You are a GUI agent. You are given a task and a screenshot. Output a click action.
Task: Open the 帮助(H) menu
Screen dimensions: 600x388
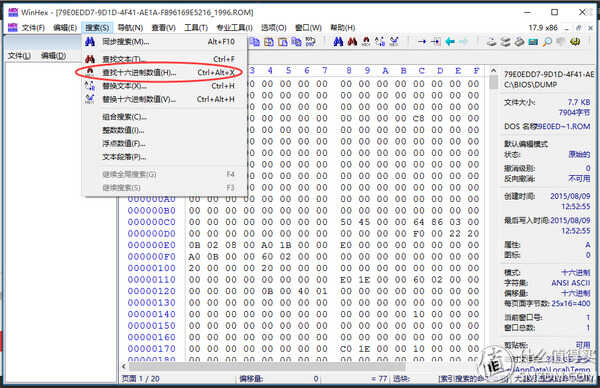(342, 28)
